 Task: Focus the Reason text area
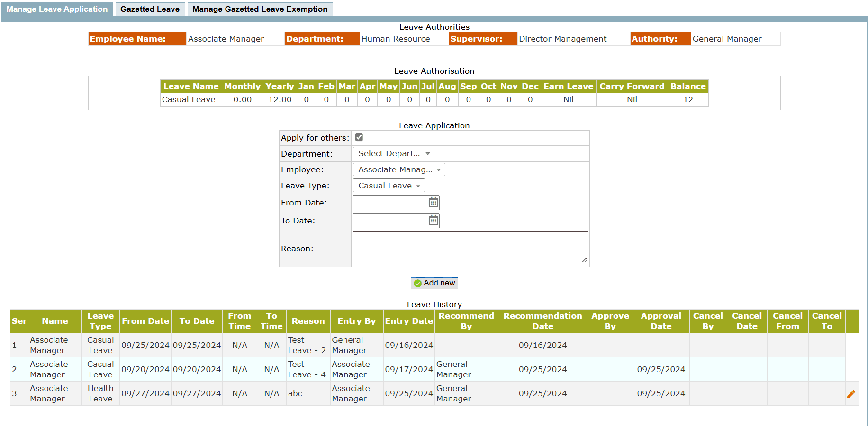point(470,247)
